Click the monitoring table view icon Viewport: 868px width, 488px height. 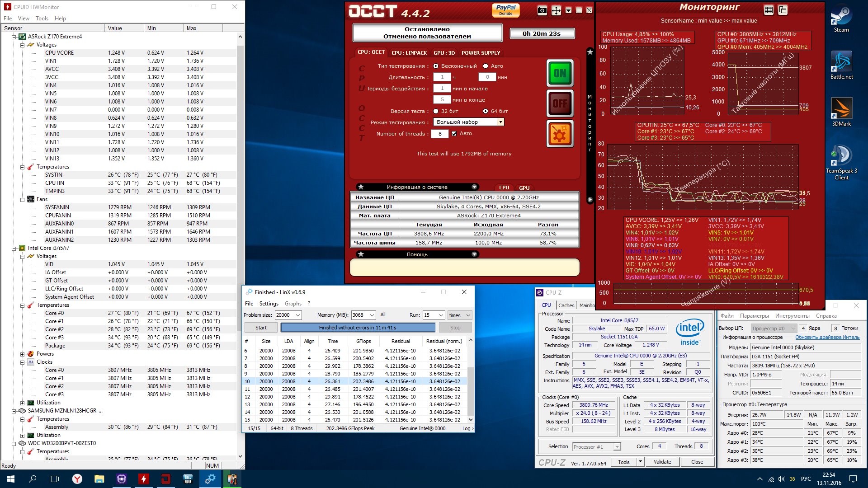pyautogui.click(x=769, y=10)
